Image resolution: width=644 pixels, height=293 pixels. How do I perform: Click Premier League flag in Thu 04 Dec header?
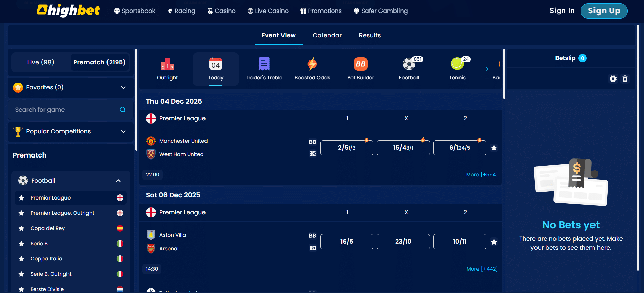coord(151,118)
